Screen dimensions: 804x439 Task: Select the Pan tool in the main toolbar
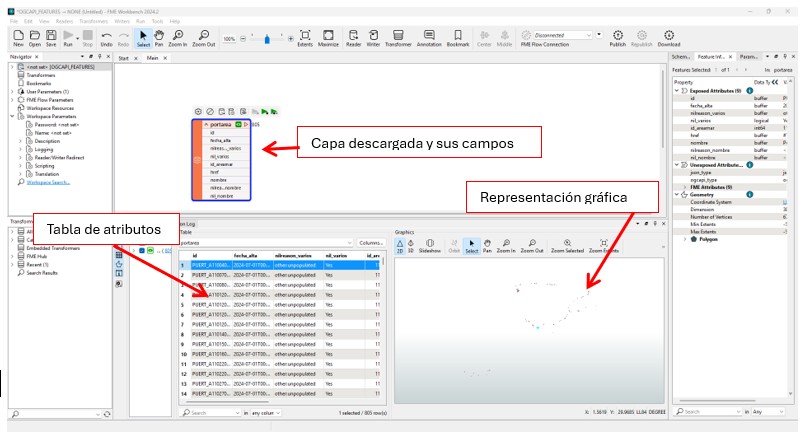coord(160,39)
